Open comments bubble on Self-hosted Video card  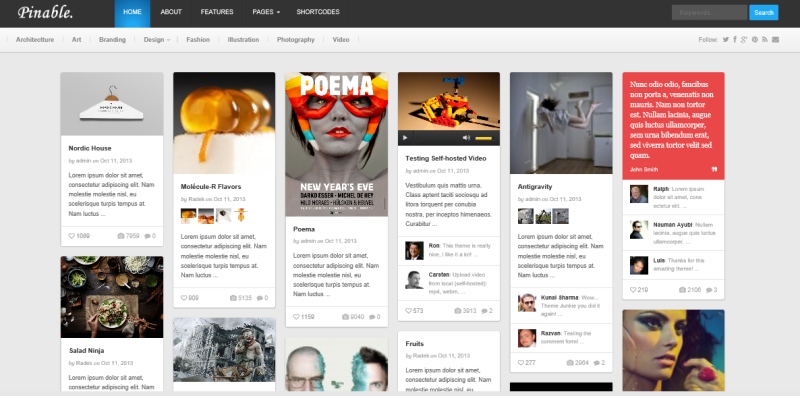(484, 310)
